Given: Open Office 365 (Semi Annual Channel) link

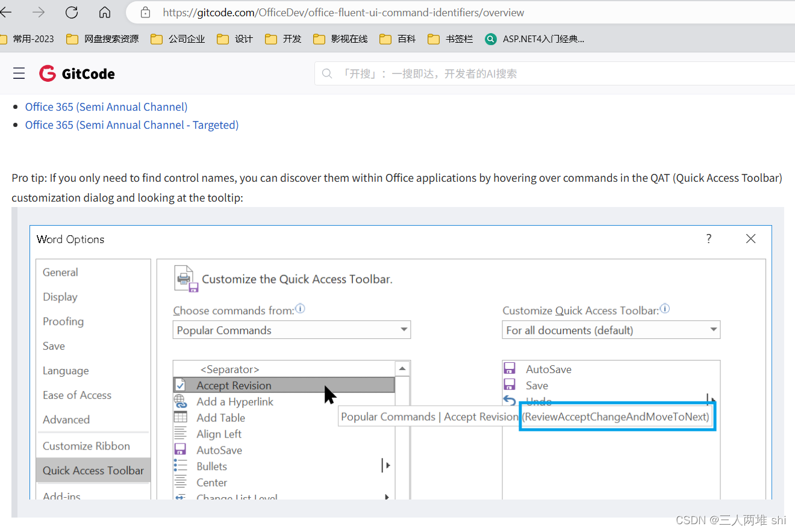Looking at the screenshot, I should [x=106, y=107].
